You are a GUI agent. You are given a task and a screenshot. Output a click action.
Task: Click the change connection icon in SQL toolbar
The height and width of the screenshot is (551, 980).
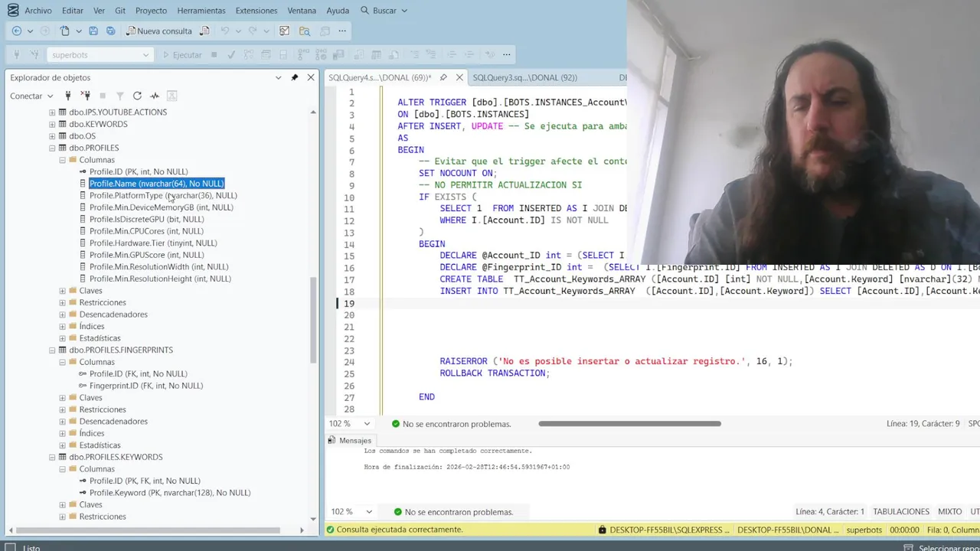(x=34, y=54)
